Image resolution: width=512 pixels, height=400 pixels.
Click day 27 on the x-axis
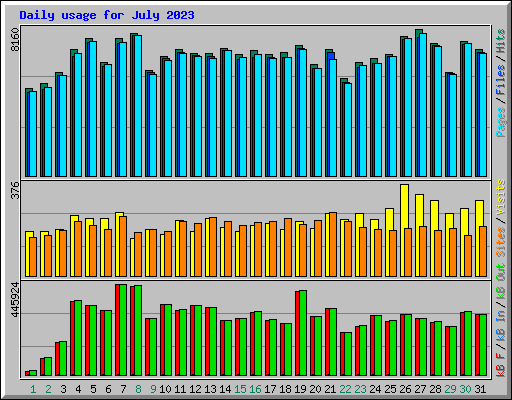click(420, 389)
